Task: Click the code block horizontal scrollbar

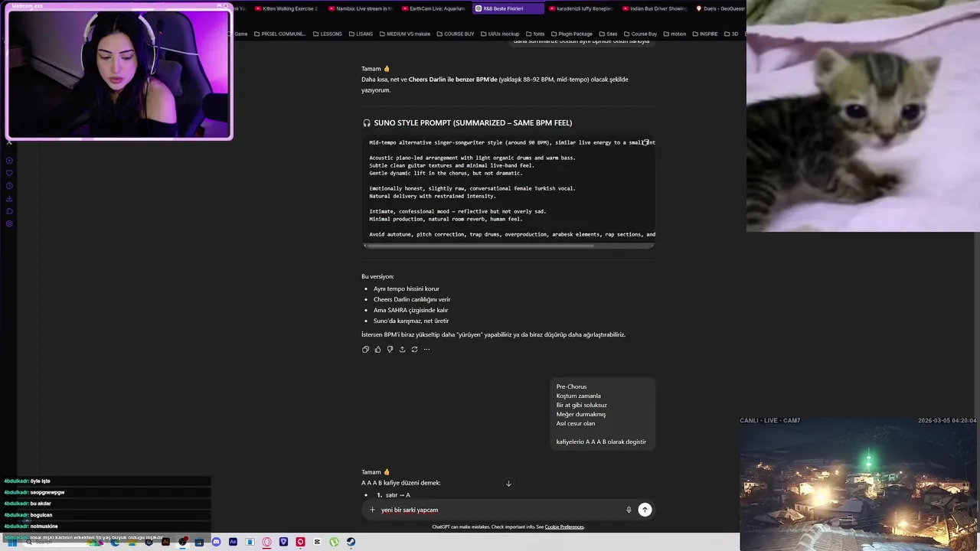Action: tap(479, 246)
